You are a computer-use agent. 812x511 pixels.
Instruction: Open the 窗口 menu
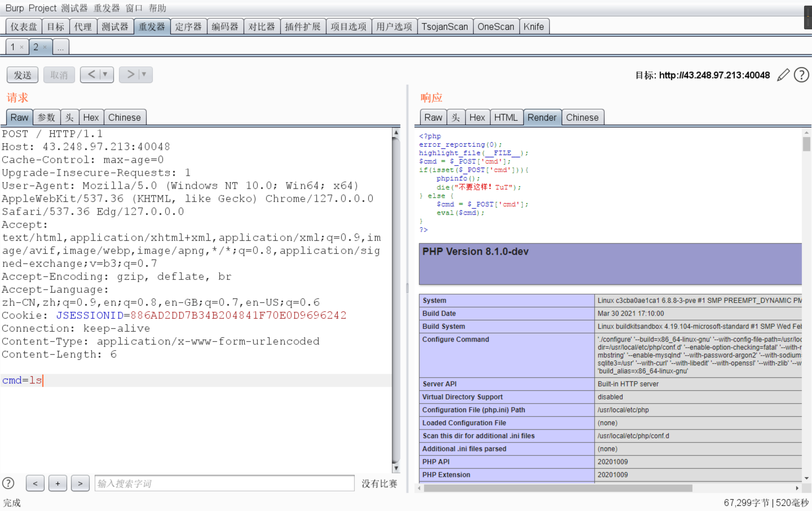click(x=134, y=8)
